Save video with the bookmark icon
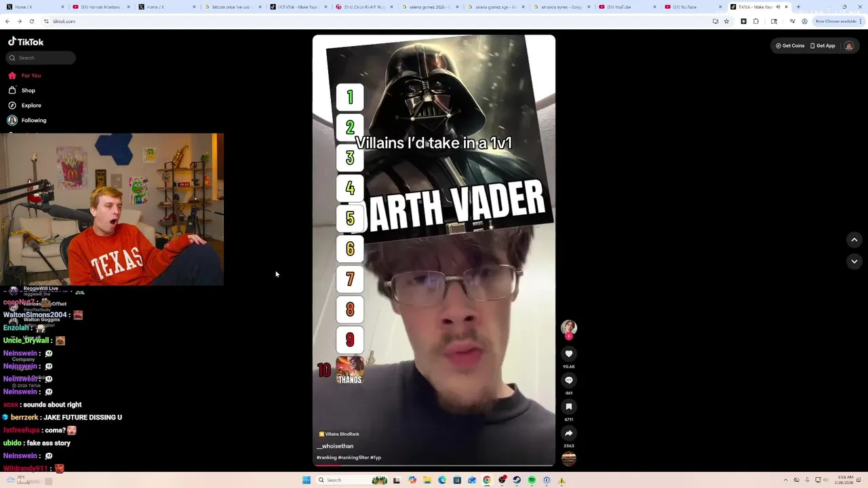The height and width of the screenshot is (488, 868). [x=569, y=406]
